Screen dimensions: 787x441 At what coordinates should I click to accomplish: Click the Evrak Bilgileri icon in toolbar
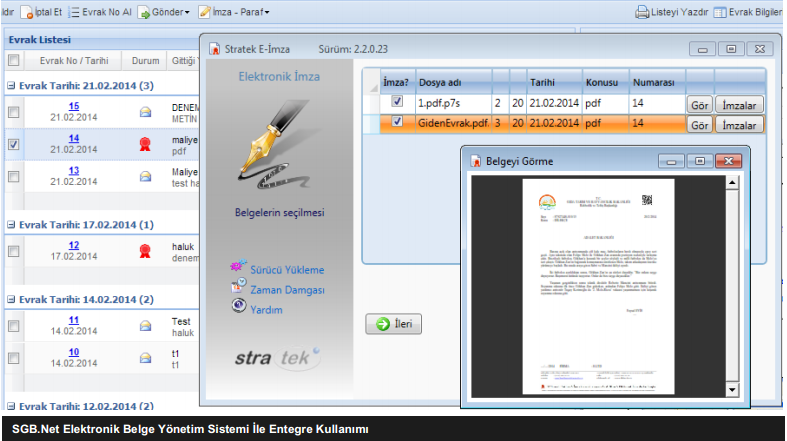(720, 13)
